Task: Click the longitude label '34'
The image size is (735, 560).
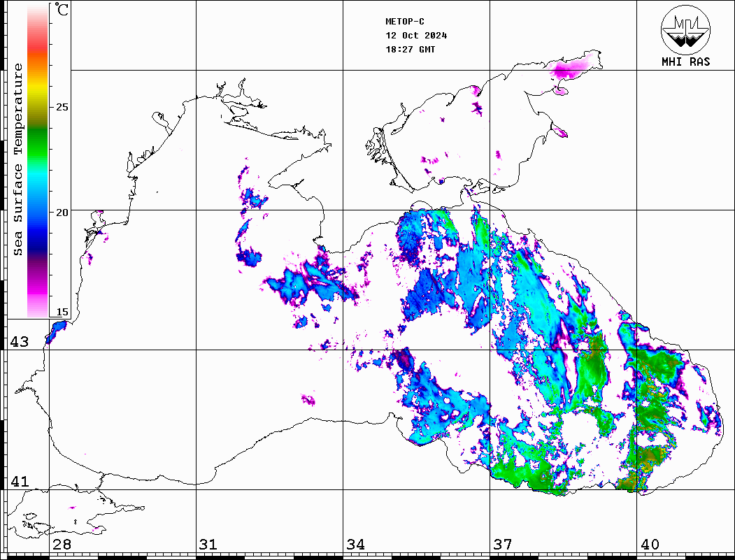Action: click(x=355, y=545)
